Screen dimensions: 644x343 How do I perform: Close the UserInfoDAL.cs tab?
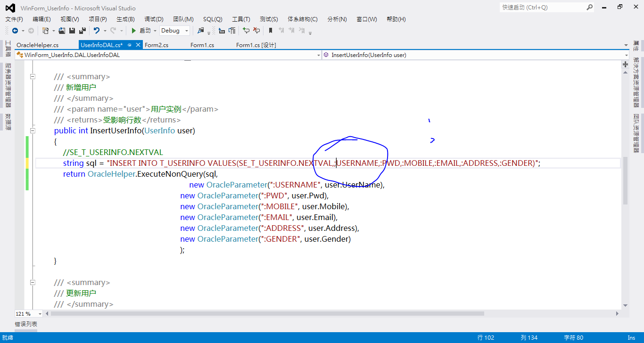tap(137, 44)
